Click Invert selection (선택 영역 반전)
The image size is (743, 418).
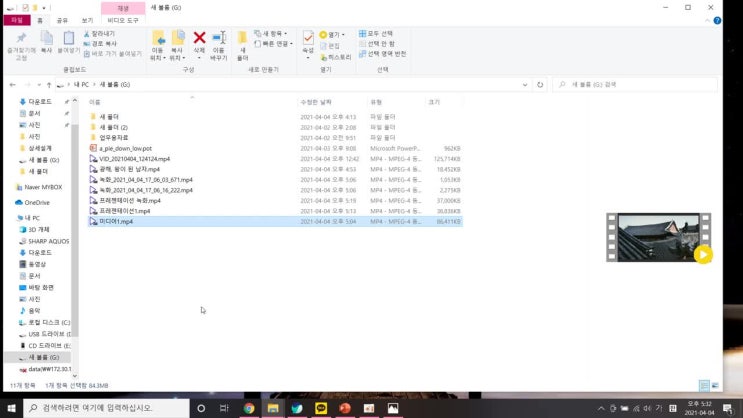tap(383, 54)
